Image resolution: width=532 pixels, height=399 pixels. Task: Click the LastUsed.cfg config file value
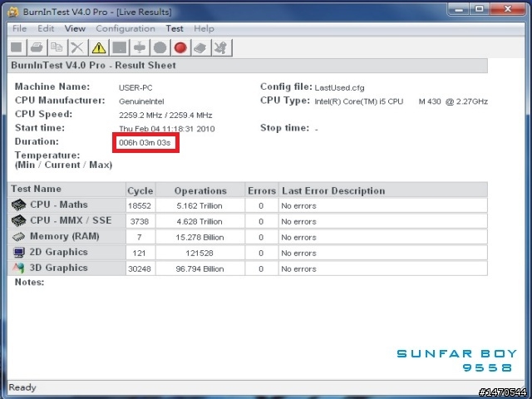tap(340, 88)
